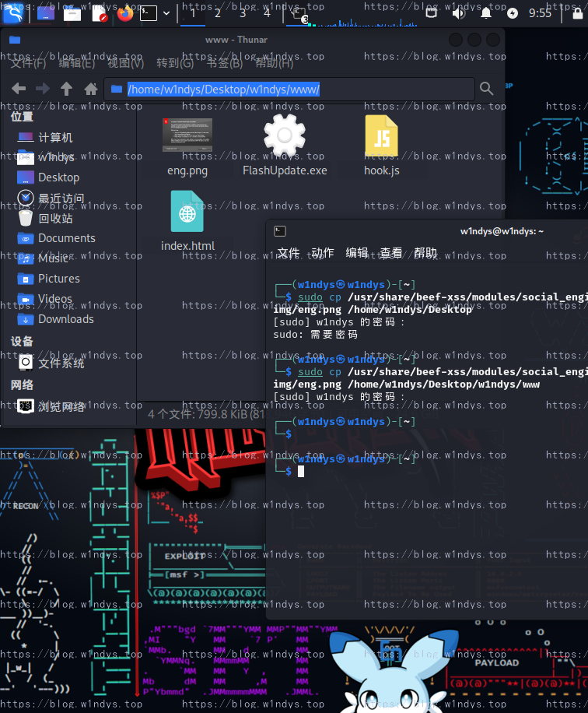Launch Firefox from the top panel
Screen dimensions: 588x713
click(x=125, y=13)
